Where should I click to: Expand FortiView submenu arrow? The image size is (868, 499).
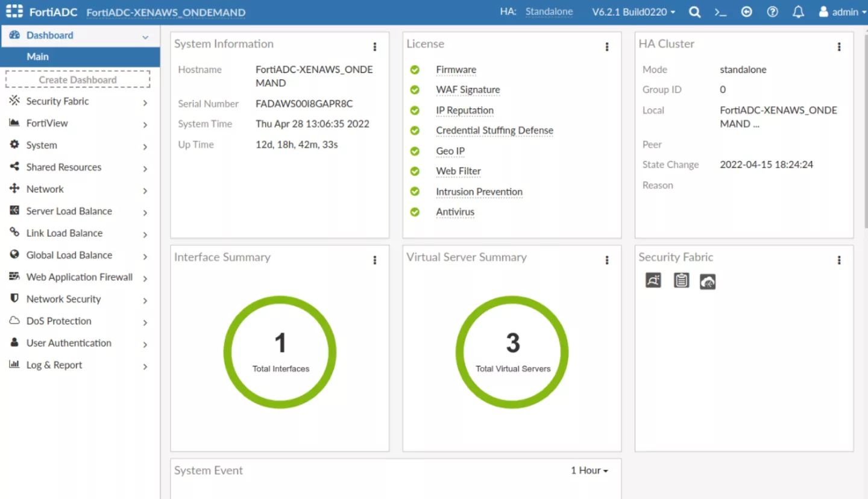click(x=145, y=125)
